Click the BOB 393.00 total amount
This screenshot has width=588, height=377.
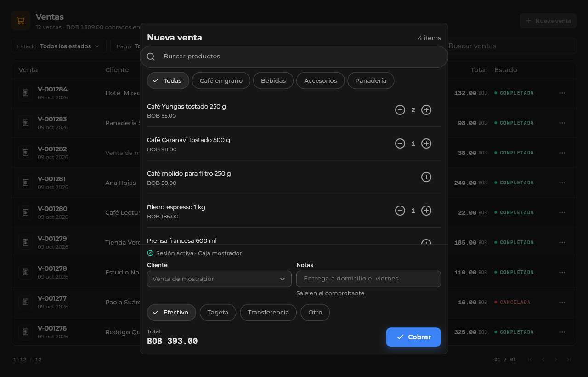click(172, 341)
